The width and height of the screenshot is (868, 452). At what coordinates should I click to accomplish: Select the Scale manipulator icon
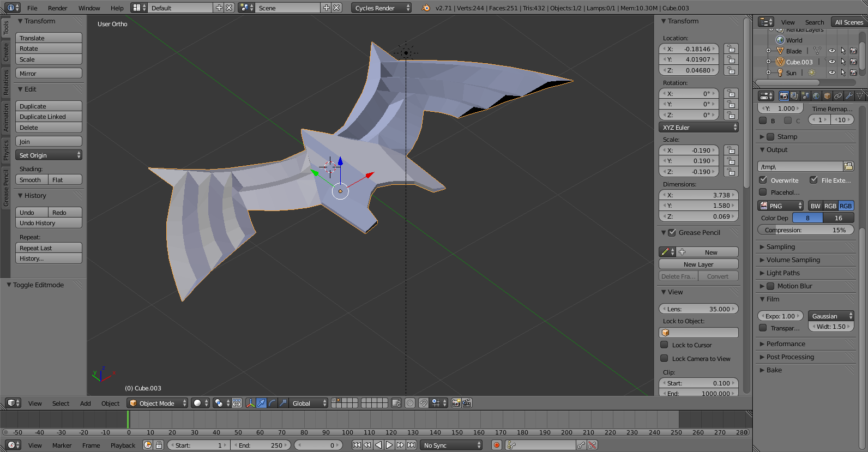[x=283, y=403]
